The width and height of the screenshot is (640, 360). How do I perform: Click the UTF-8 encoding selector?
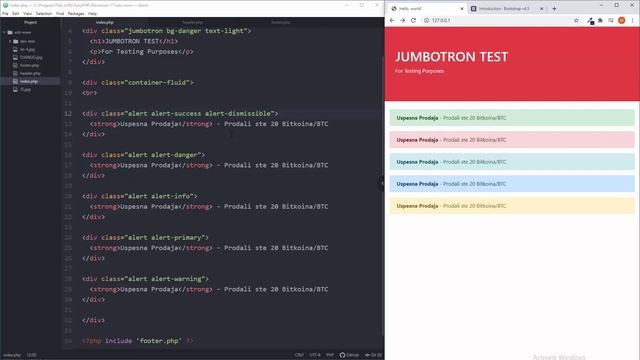[315, 355]
